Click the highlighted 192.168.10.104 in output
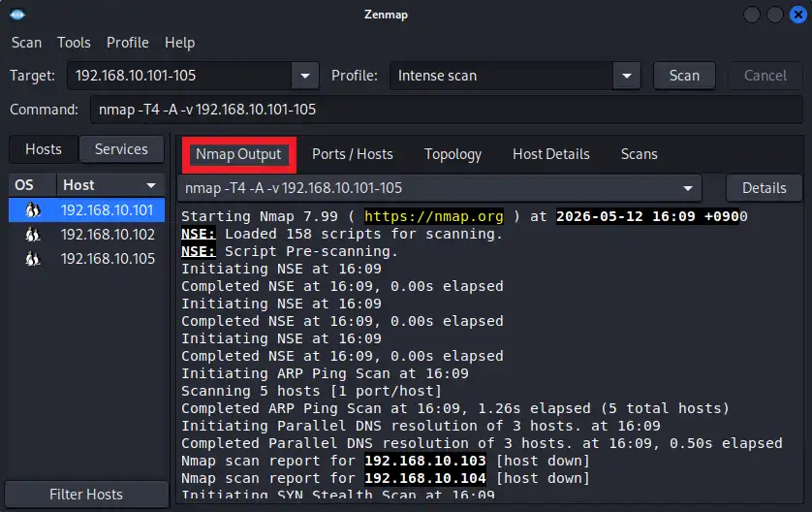Viewport: 812px width, 512px height. 425,478
